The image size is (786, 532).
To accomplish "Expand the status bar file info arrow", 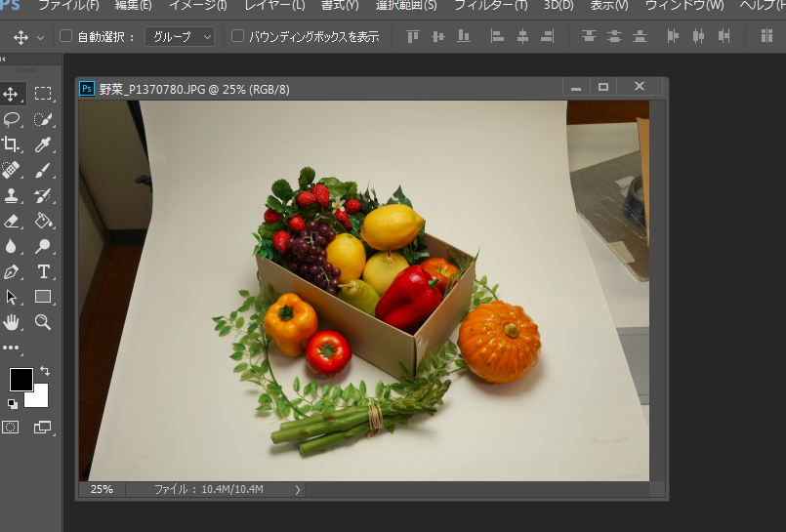I will pyautogui.click(x=297, y=490).
